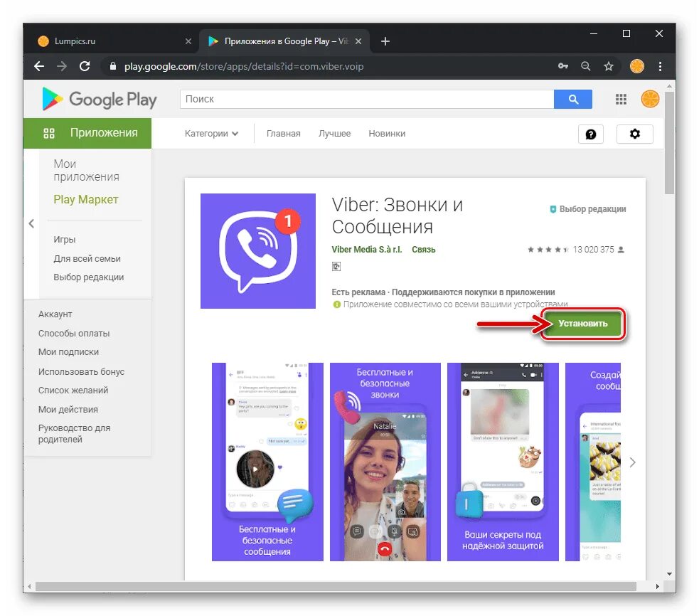Click the address bar URL
Screen dimensions: 699x616
pyautogui.click(x=244, y=66)
